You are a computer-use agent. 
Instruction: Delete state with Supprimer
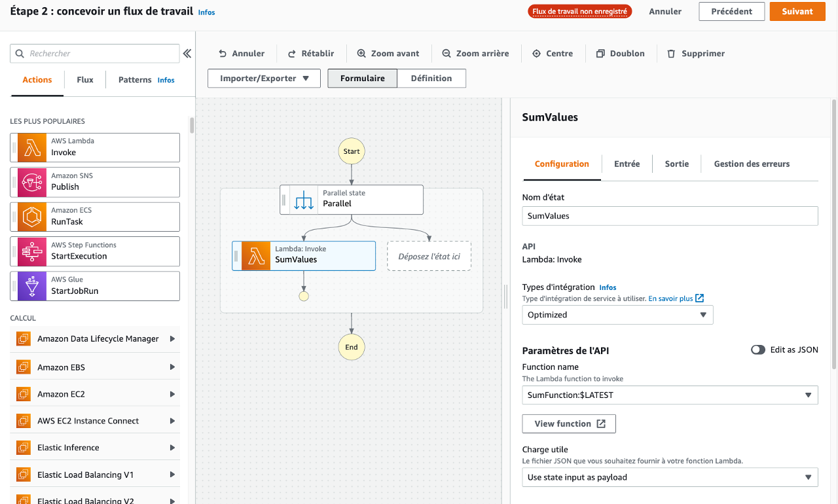tap(696, 54)
